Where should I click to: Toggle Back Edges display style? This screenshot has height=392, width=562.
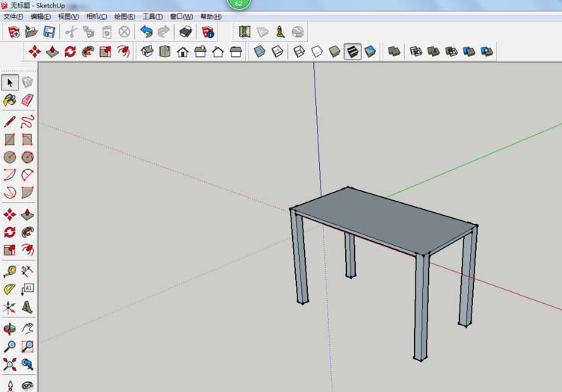coord(277,52)
